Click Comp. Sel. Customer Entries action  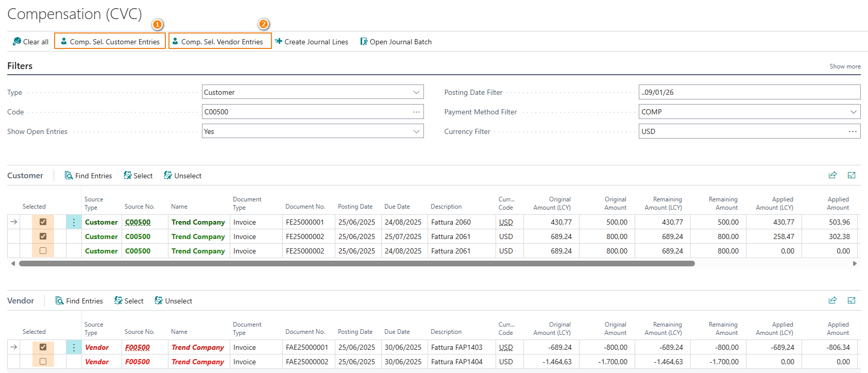(x=110, y=42)
